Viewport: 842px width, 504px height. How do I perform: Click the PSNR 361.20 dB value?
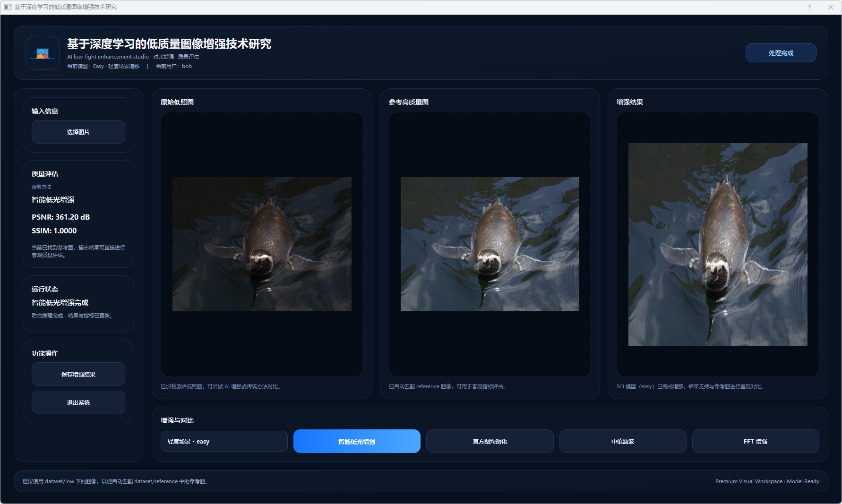[60, 217]
